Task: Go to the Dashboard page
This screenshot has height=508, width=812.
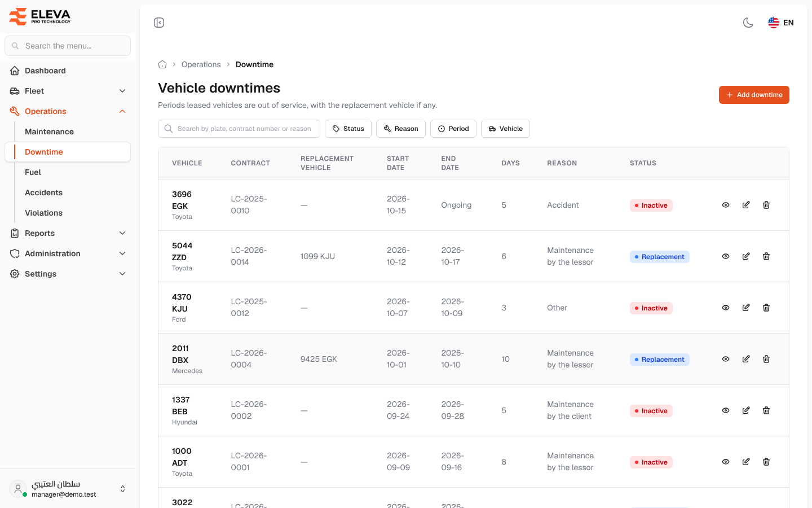Action: 68,71
